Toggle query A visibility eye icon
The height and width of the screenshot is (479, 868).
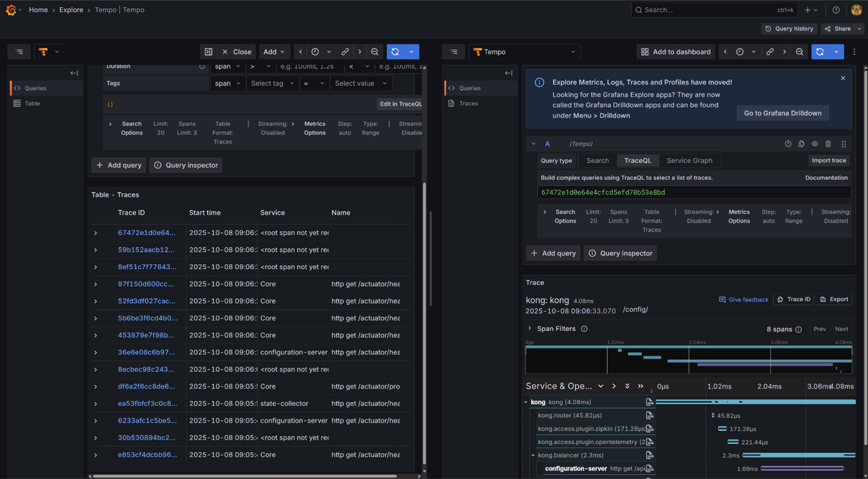coord(815,144)
